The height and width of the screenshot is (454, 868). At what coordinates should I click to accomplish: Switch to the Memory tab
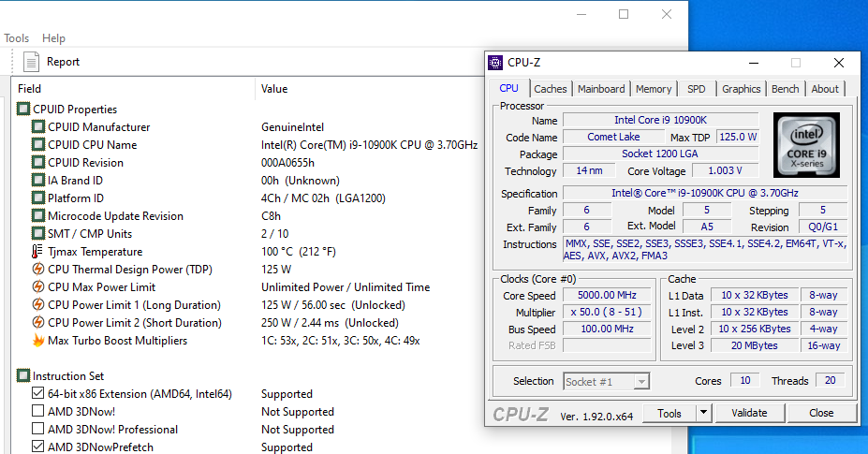point(654,89)
